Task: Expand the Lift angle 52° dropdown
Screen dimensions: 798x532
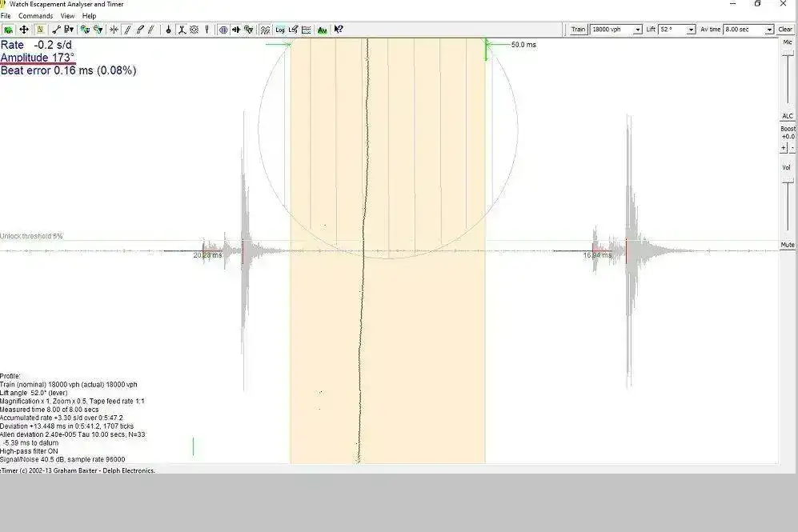Action: (691, 30)
